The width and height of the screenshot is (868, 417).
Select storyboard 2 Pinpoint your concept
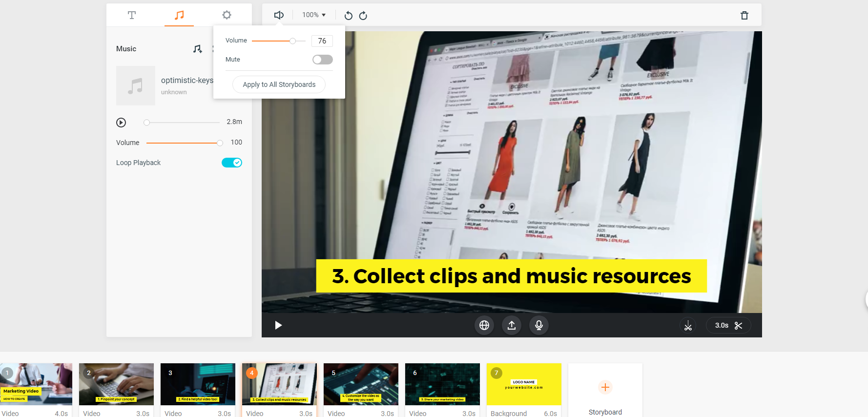pos(116,384)
